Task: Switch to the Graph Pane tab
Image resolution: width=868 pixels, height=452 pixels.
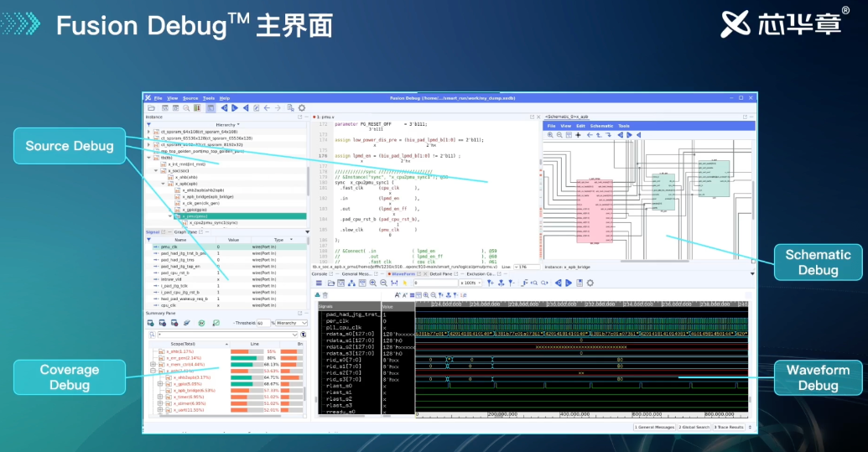Action: [185, 231]
